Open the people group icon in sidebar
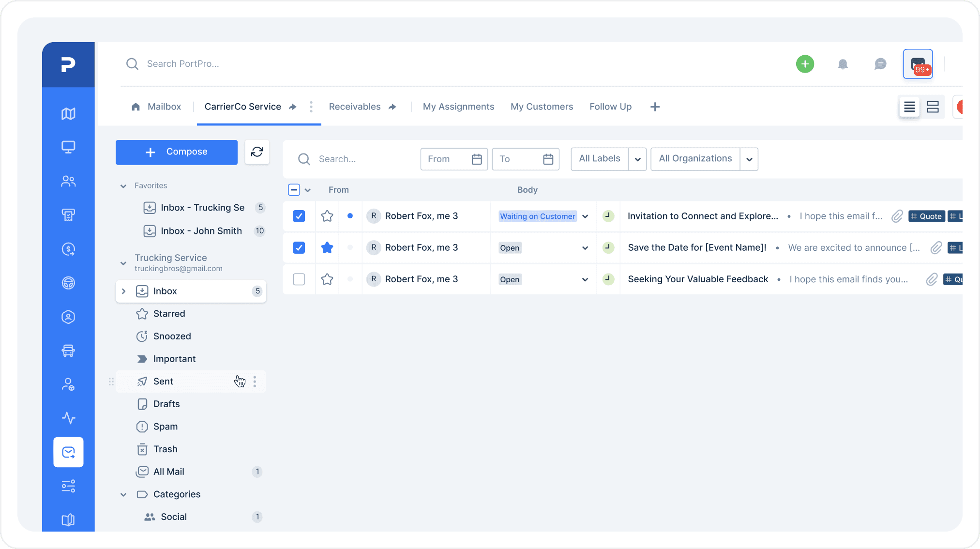The height and width of the screenshot is (549, 980). click(x=68, y=181)
